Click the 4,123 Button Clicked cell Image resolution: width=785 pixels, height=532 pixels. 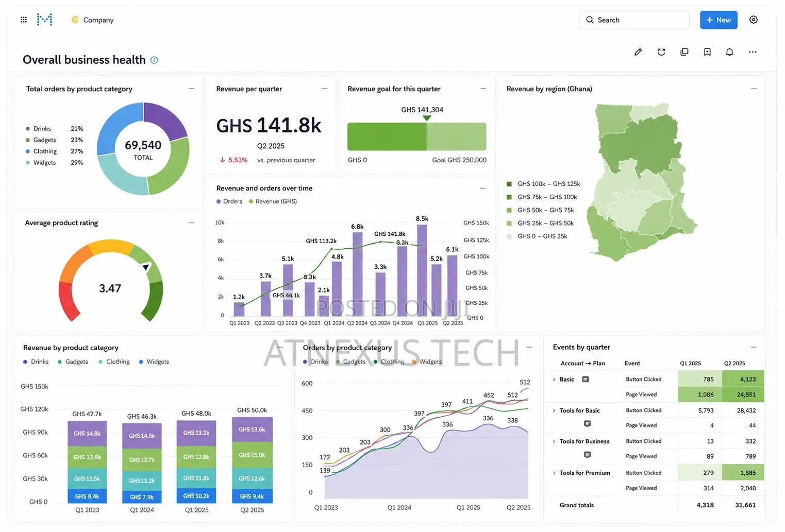pyautogui.click(x=743, y=379)
